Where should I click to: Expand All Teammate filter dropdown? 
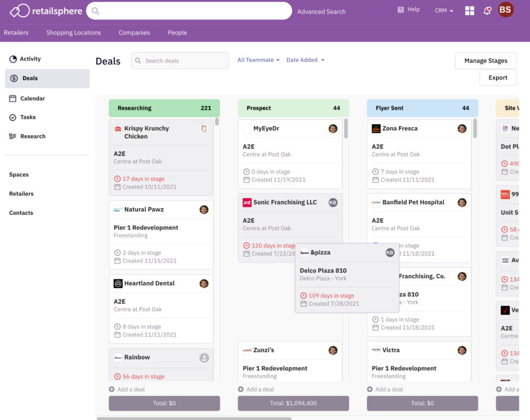tap(259, 60)
